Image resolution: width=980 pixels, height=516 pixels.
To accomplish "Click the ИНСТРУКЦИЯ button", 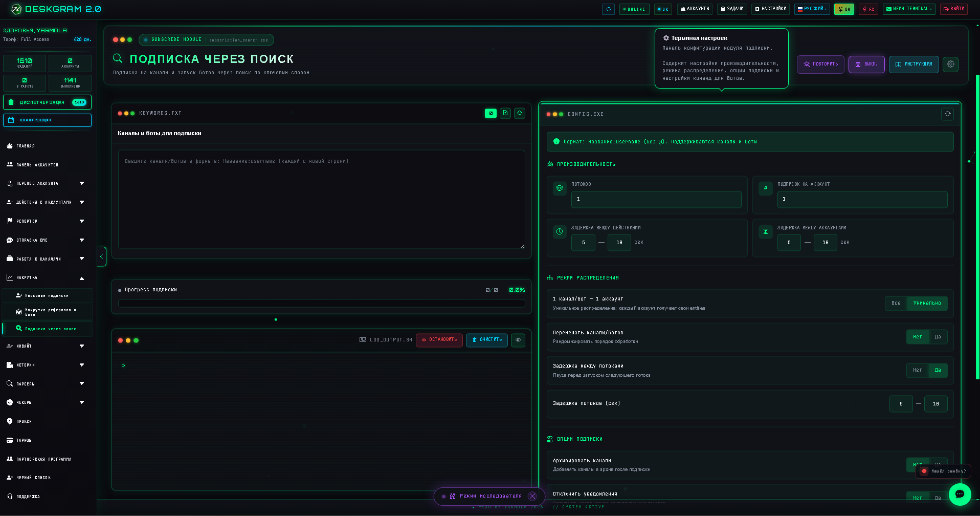I will (914, 64).
